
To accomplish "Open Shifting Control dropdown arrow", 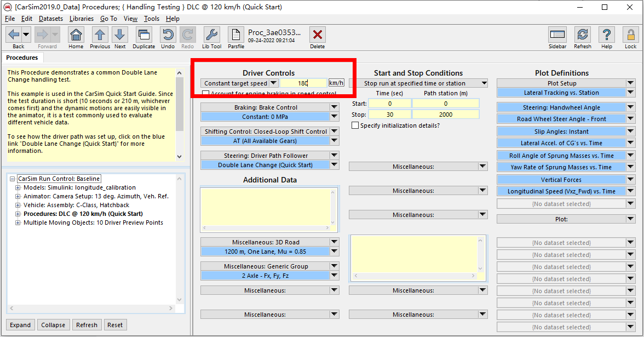I will click(x=334, y=132).
